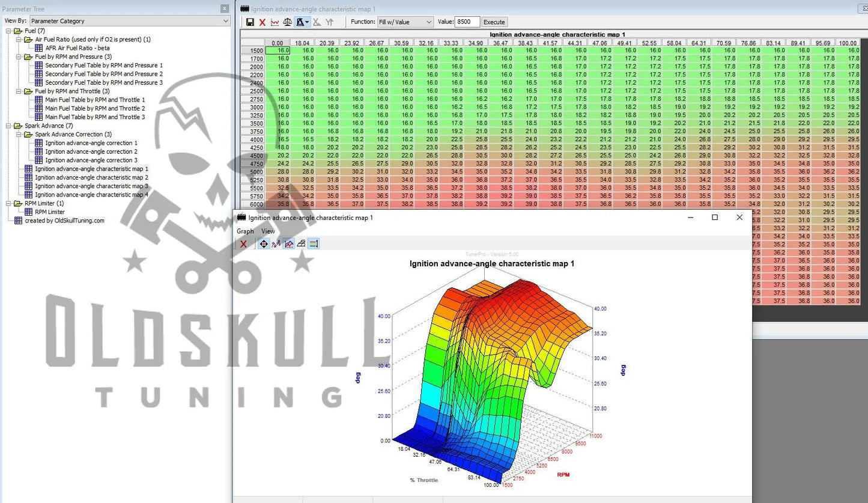This screenshot has height=503, width=868.
Task: Click the Value input field showing 8500
Action: click(x=467, y=22)
